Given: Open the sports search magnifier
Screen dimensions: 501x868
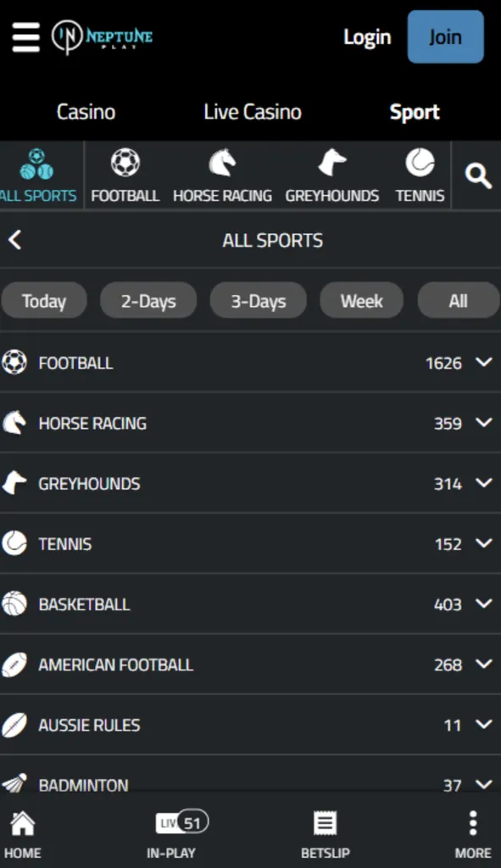Looking at the screenshot, I should click(477, 175).
